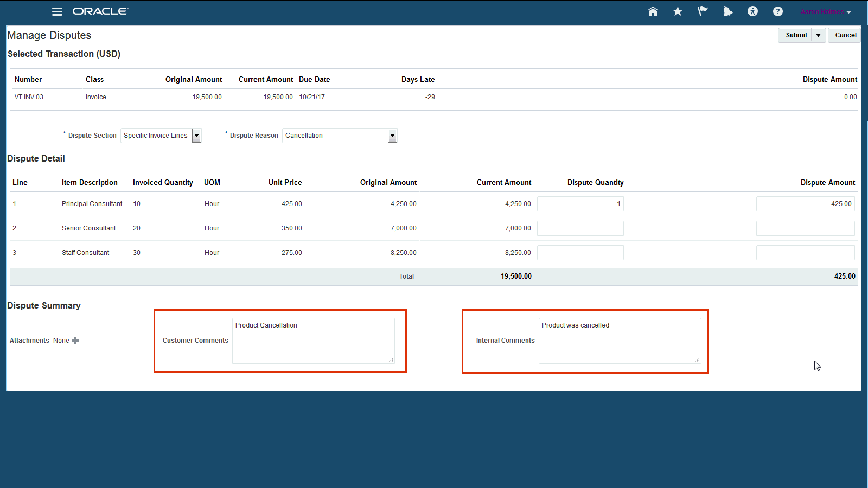Open Favorites star icon

(x=678, y=11)
